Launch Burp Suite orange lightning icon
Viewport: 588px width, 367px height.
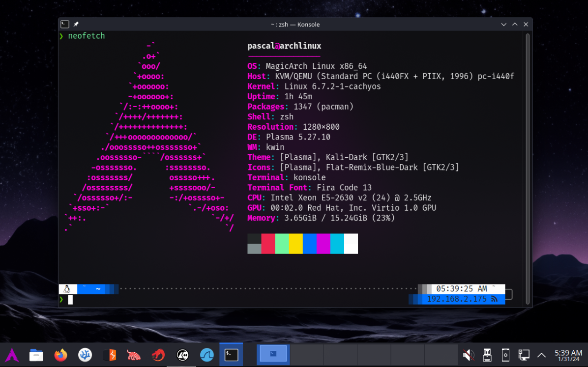tap(110, 355)
